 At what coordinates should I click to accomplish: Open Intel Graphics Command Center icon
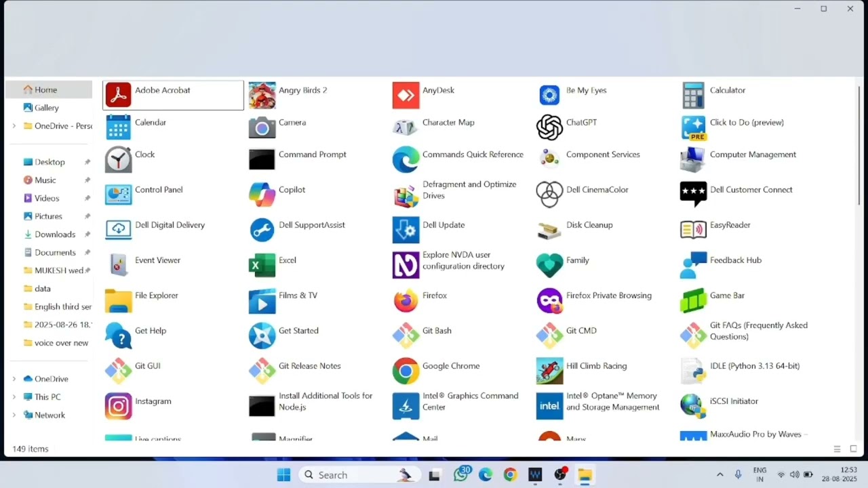click(406, 406)
